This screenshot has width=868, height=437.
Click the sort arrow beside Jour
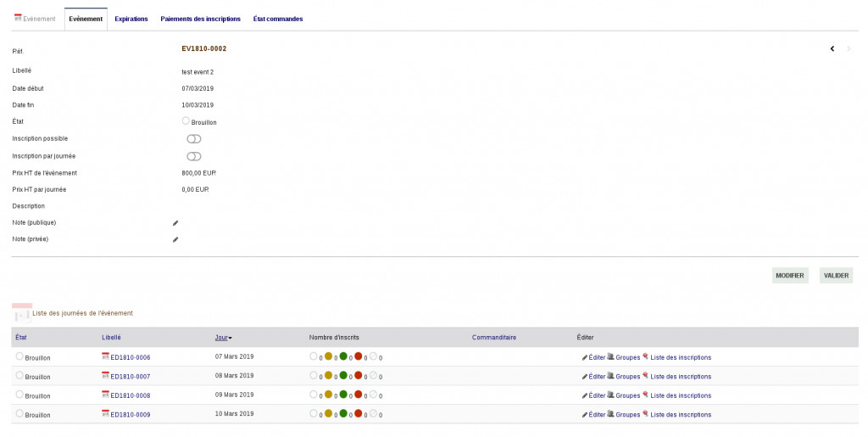(231, 339)
